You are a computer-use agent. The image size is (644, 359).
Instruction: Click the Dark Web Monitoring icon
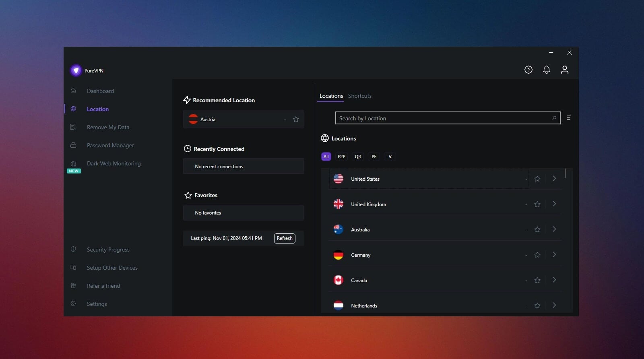coord(73,163)
